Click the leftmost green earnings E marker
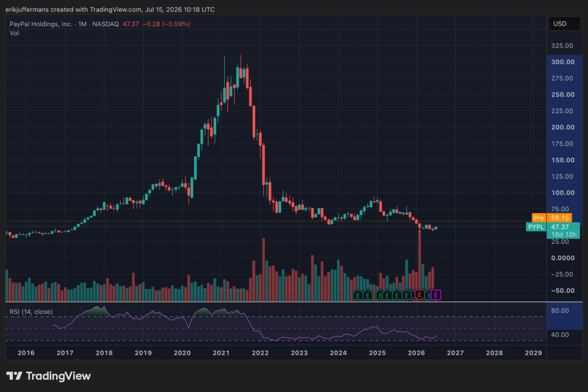Screen dimensions: 588x392 point(358,295)
